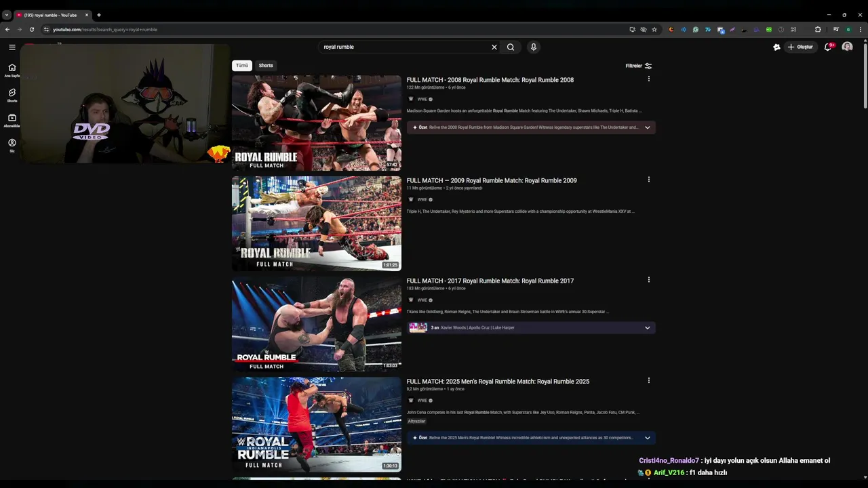Viewport: 868px width, 488px height.
Task: Open Chrome three-dot menu
Action: click(861, 29)
